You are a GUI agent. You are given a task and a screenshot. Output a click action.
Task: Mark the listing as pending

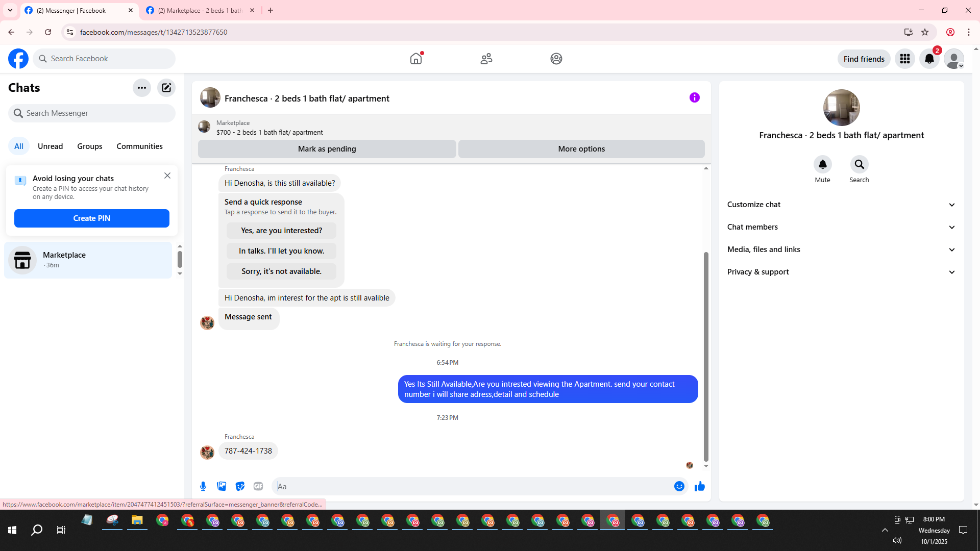pyautogui.click(x=327, y=149)
